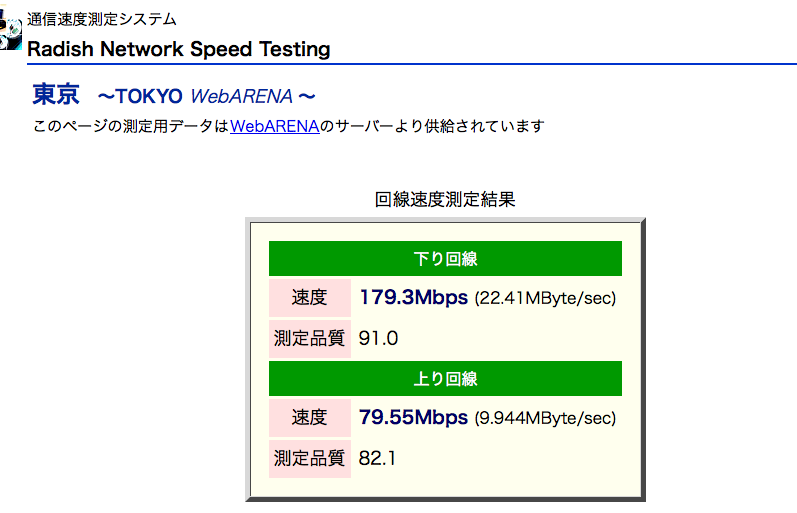The height and width of the screenshot is (513, 797).
Task: Select the 79.55Mbps upload speed value
Action: coord(413,418)
